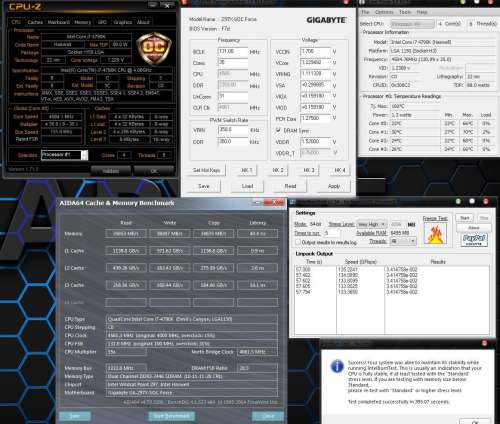The width and height of the screenshot is (500, 424).
Task: Click the Load button in Gigabyte tweak window
Action: (x=247, y=186)
